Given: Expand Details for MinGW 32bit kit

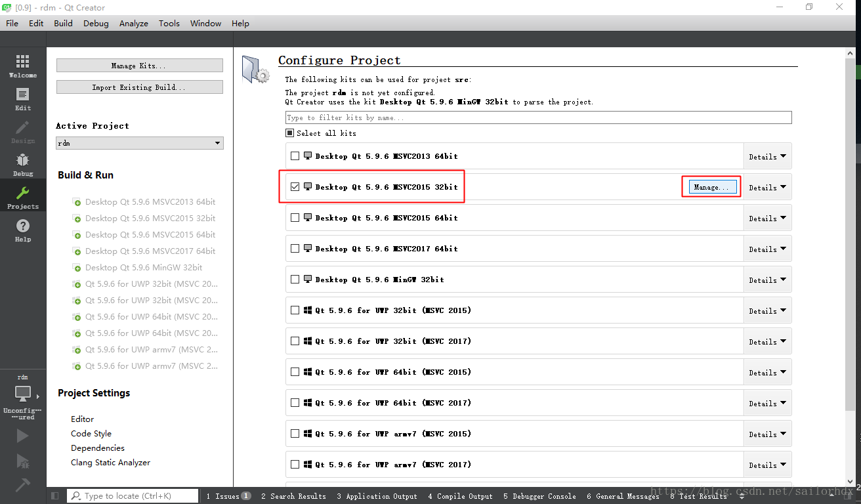Looking at the screenshot, I should tap(767, 280).
